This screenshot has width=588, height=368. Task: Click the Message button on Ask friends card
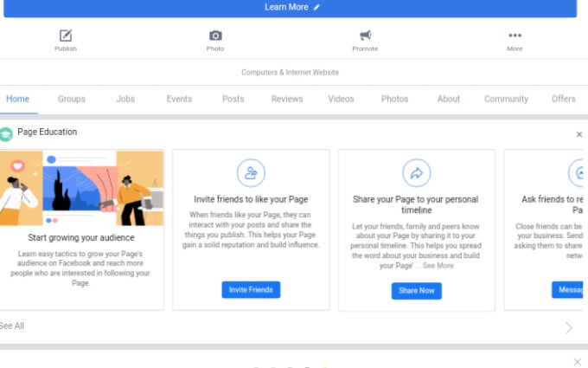(567, 290)
